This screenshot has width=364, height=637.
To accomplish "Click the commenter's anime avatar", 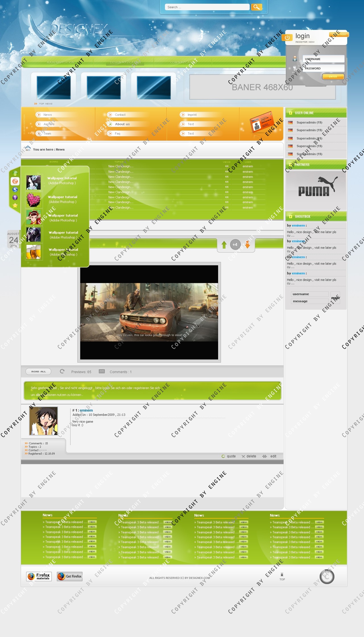I will tap(44, 421).
